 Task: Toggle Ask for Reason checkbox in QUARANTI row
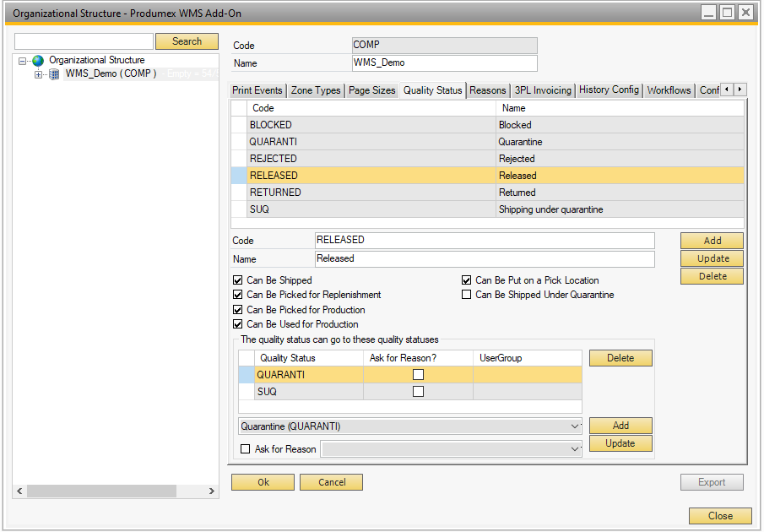(418, 375)
